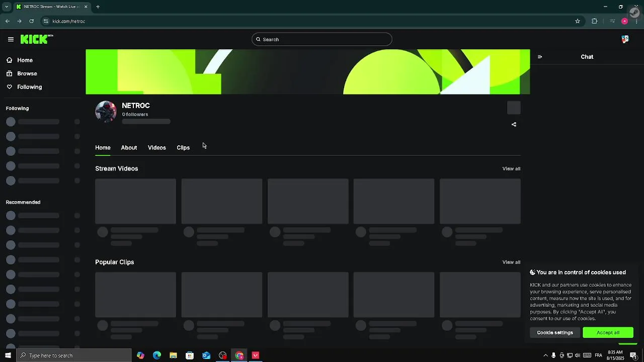Close the NETROC Stream tab
The height and width of the screenshot is (362, 644).
pyautogui.click(x=86, y=7)
